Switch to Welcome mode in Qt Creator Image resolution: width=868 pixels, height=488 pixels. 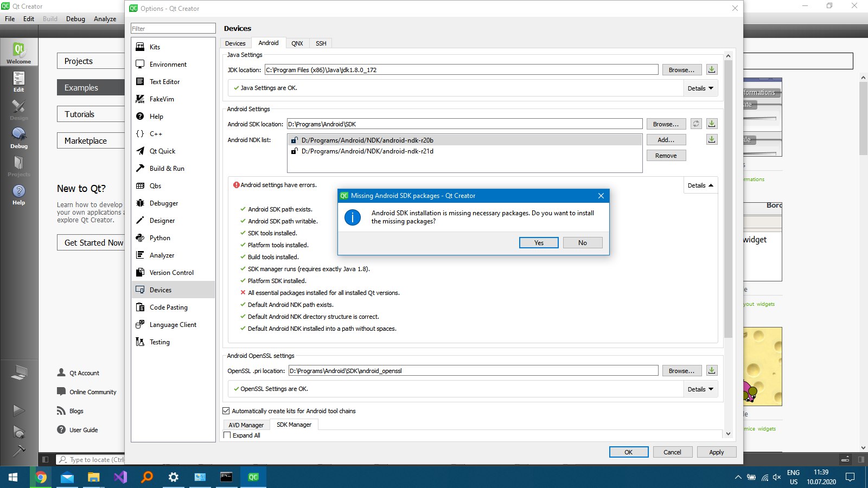click(x=19, y=52)
